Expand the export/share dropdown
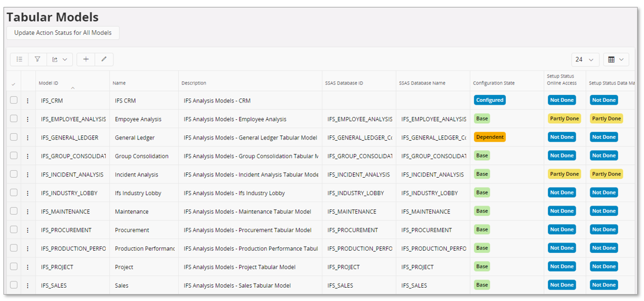The image size is (644, 301). point(58,59)
